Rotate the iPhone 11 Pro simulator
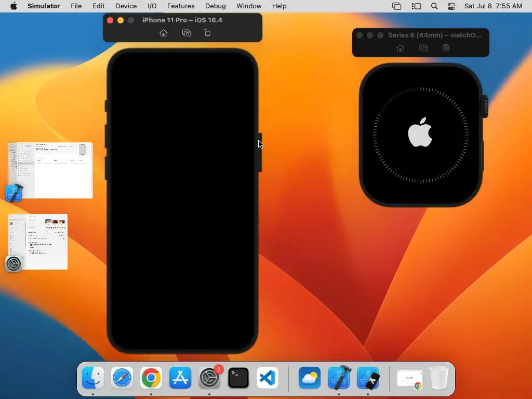The width and height of the screenshot is (532, 399). coord(207,33)
